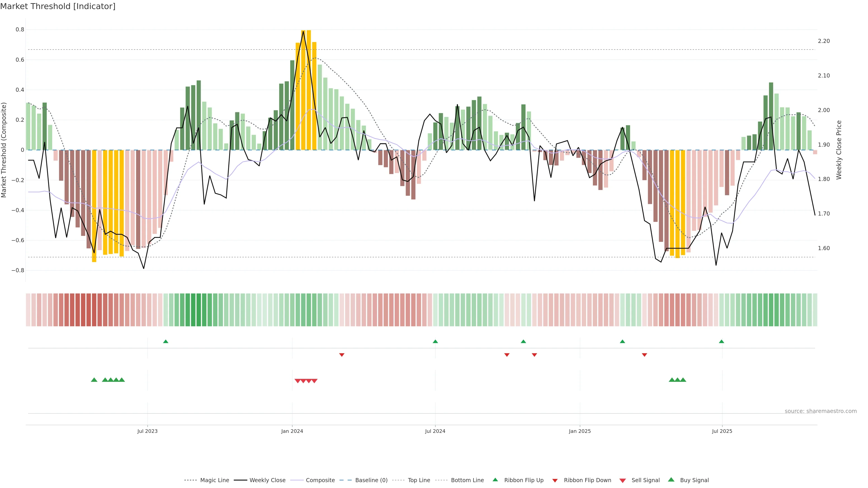
Task: Click the leftmost buy signal triangle in 2023
Action: 94,380
